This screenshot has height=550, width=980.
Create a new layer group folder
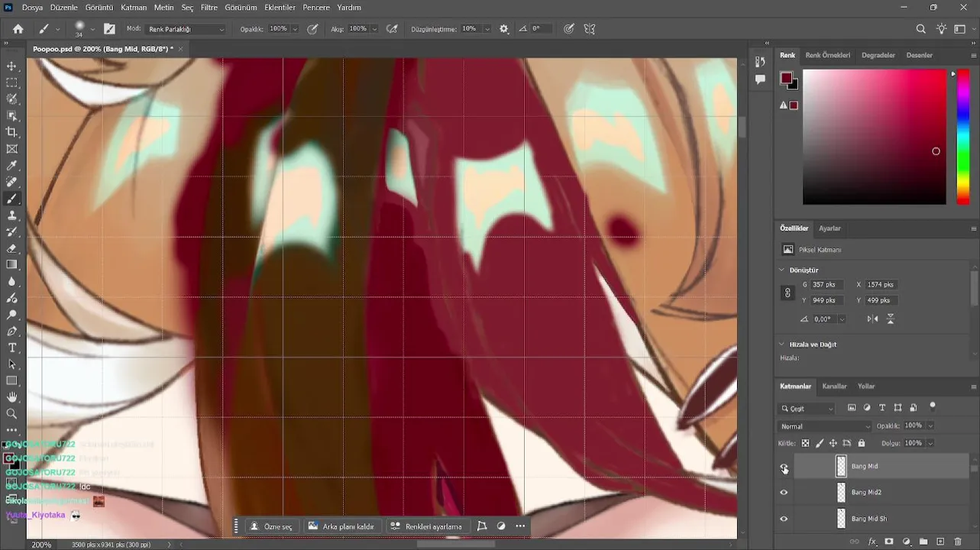coord(923,542)
